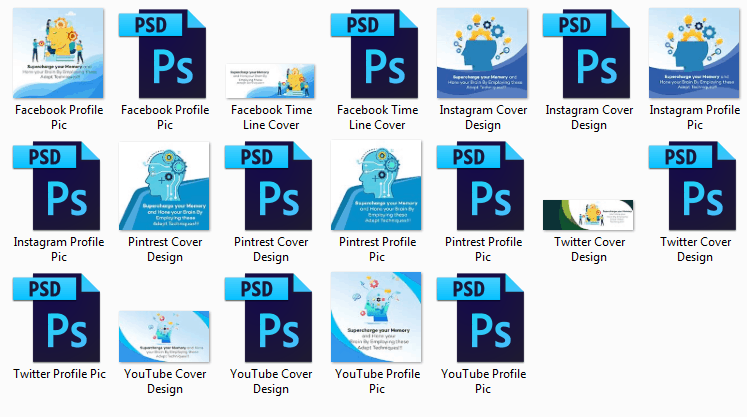Click 'YouTube Profile Pic' name under the image thumbnail
Image resolution: width=747 pixels, height=417 pixels.
pyautogui.click(x=377, y=381)
